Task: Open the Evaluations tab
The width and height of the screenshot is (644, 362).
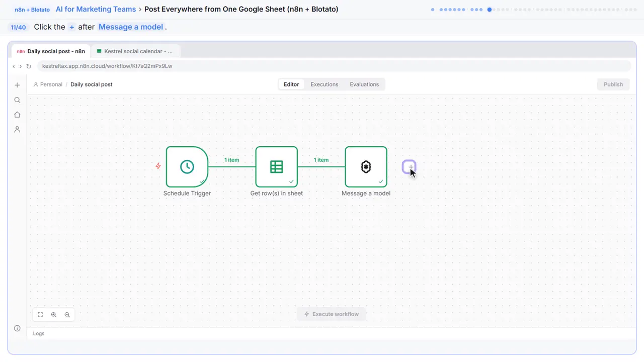Action: tap(364, 84)
